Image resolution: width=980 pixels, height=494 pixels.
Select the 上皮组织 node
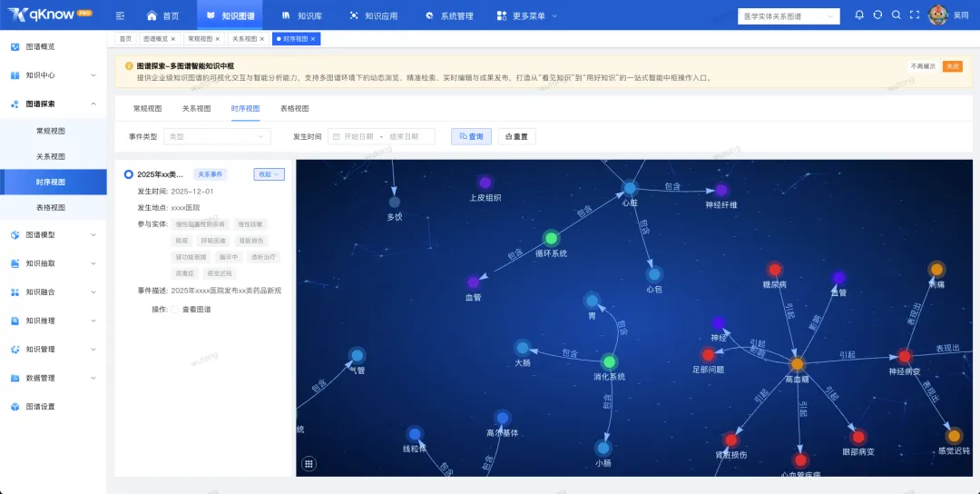pos(485,183)
